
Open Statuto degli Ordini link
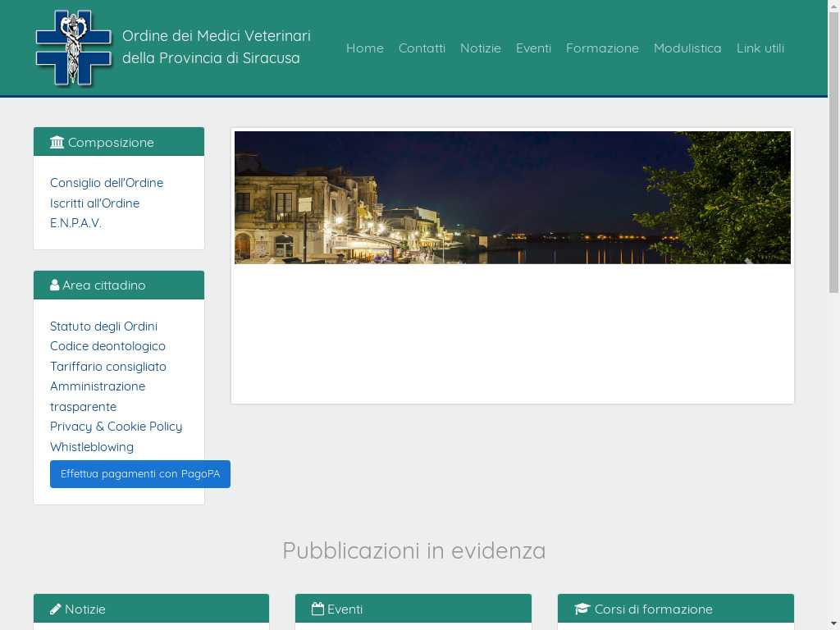click(x=104, y=326)
